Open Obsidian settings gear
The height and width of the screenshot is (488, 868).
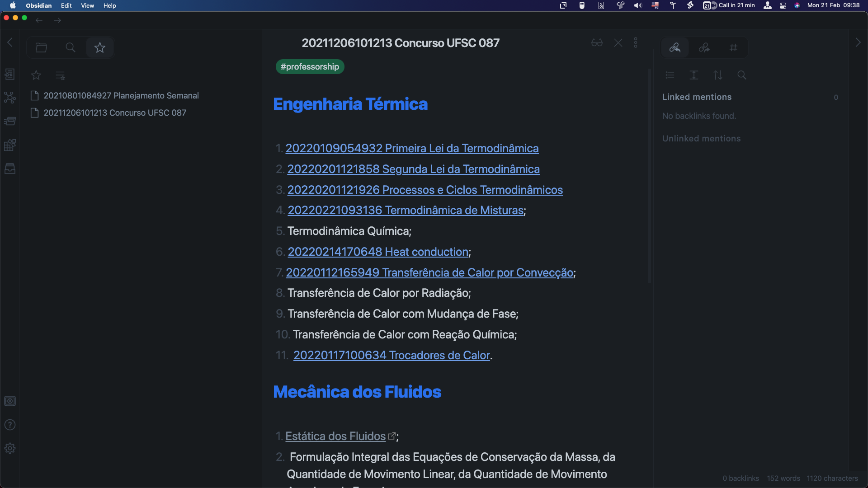click(9, 448)
